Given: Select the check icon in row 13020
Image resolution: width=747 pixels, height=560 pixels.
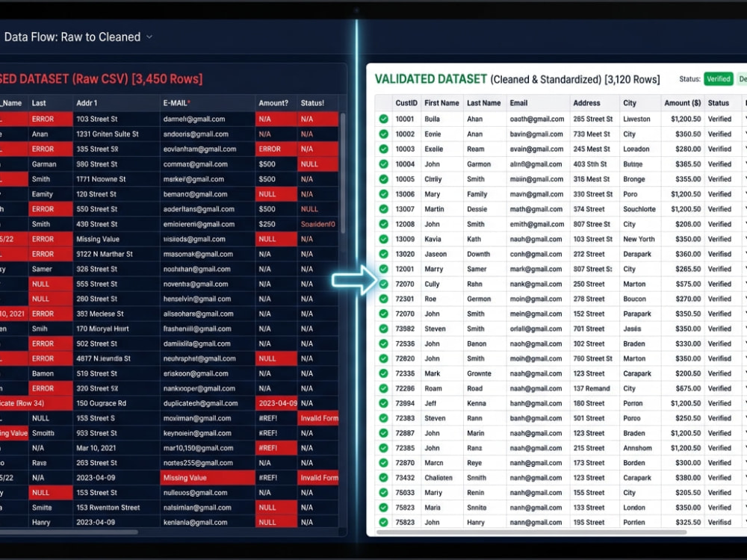Looking at the screenshot, I should pyautogui.click(x=383, y=254).
